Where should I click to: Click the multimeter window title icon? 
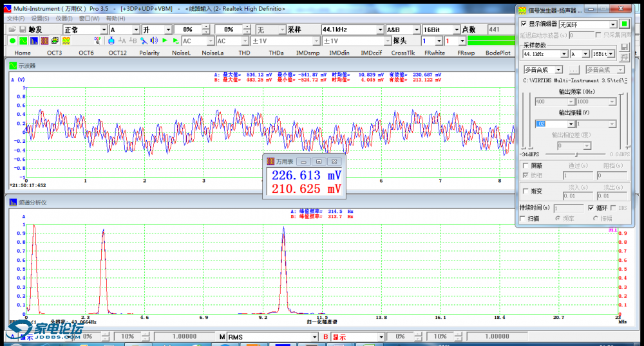click(270, 161)
